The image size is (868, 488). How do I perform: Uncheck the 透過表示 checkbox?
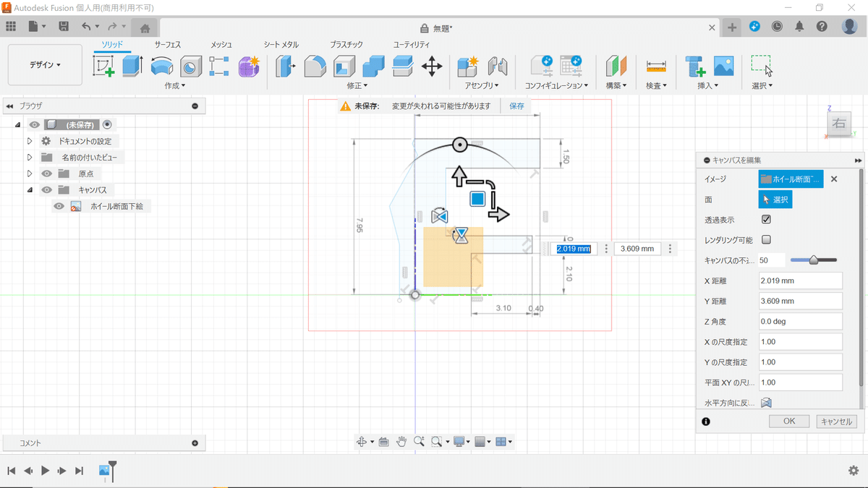click(766, 219)
